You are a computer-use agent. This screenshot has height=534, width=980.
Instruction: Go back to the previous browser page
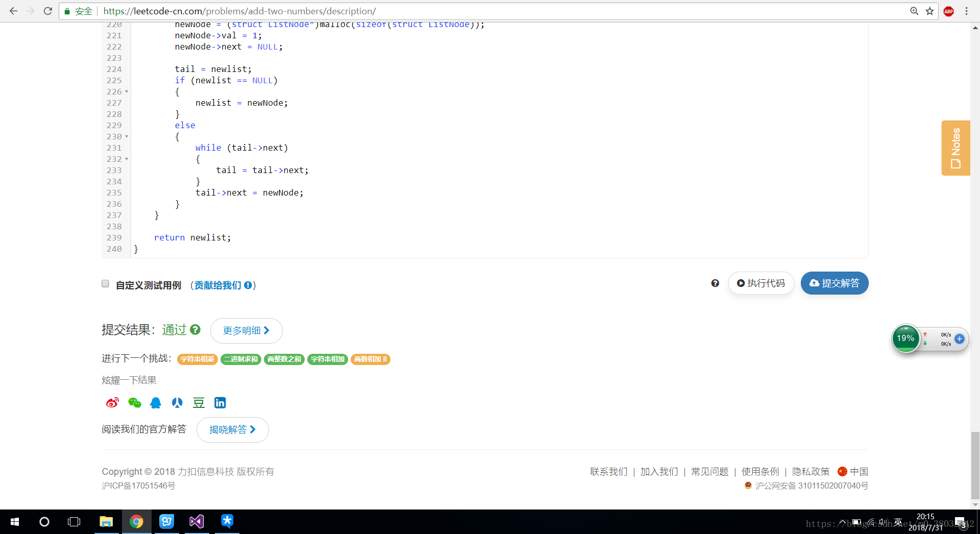tap(13, 11)
